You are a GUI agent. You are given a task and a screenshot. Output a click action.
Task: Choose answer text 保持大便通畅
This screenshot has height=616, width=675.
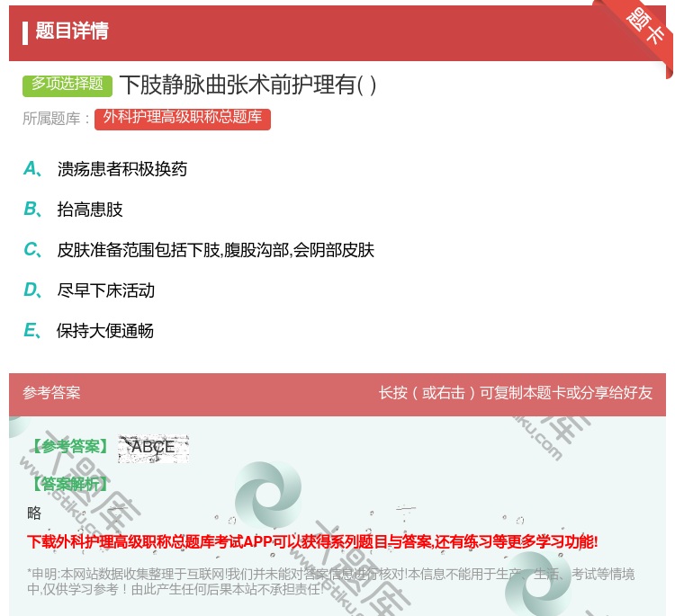click(x=105, y=331)
